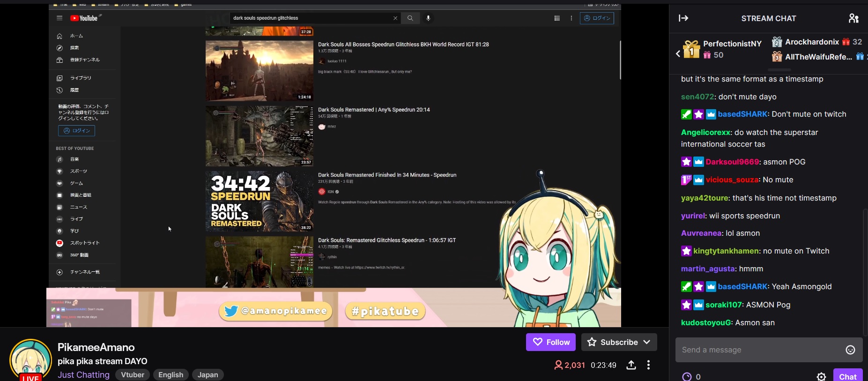The image size is (868, 381).
Task: Open the users in chat list
Action: coord(853,18)
